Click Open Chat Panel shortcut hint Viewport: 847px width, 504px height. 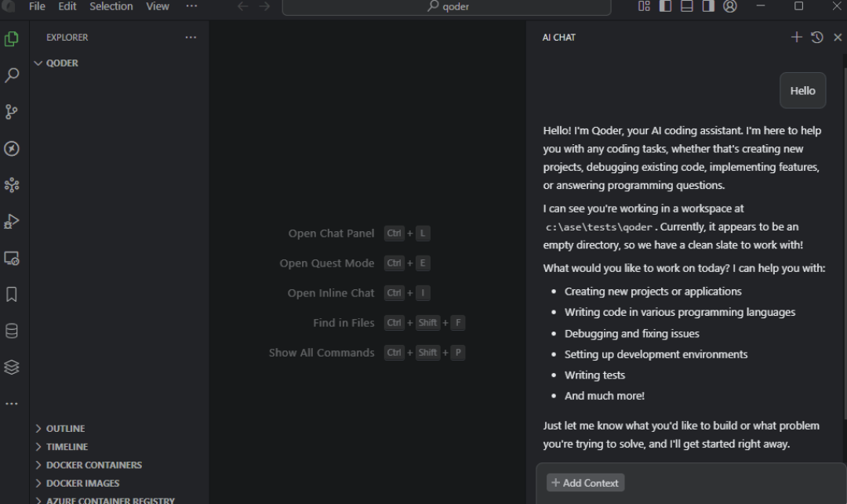tap(359, 234)
